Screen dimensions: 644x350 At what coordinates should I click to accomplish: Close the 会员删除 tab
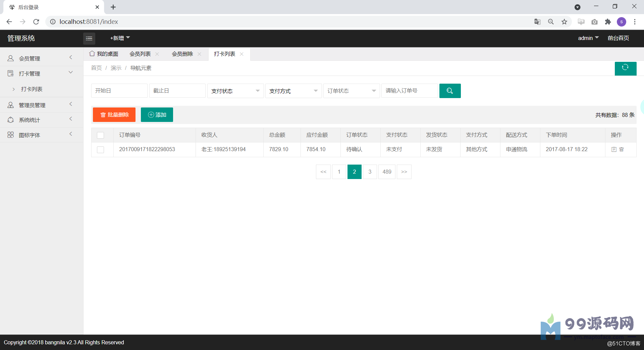(x=199, y=54)
